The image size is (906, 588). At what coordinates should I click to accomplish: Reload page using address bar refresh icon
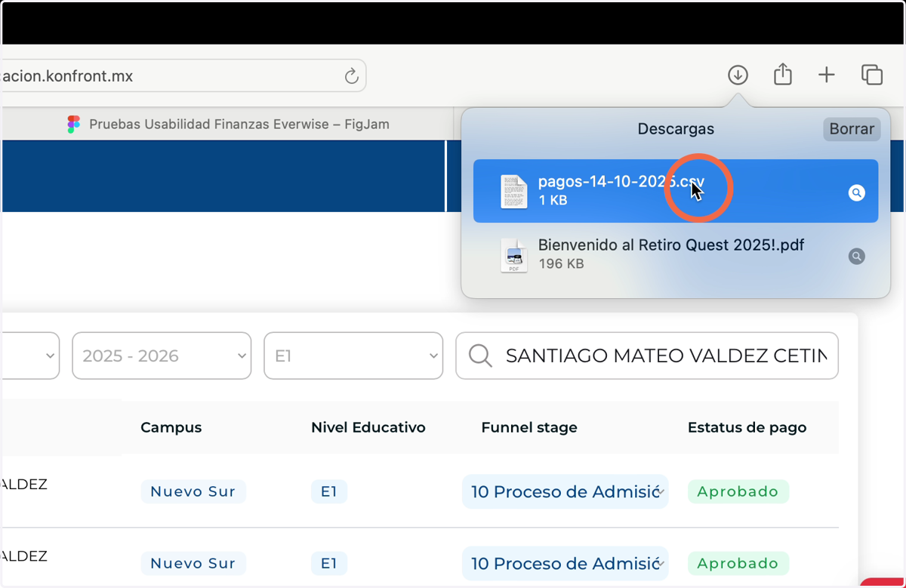351,76
